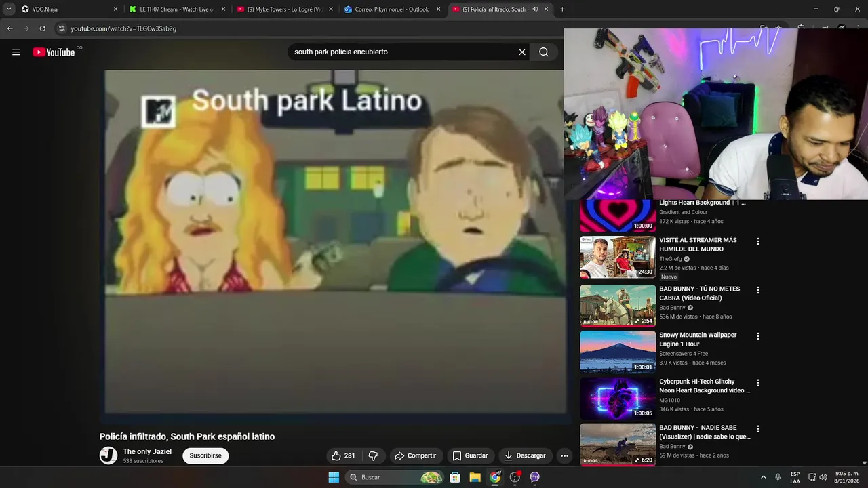Viewport: 868px width, 488px height.
Task: Open the Compartir share dialog
Action: 416,455
